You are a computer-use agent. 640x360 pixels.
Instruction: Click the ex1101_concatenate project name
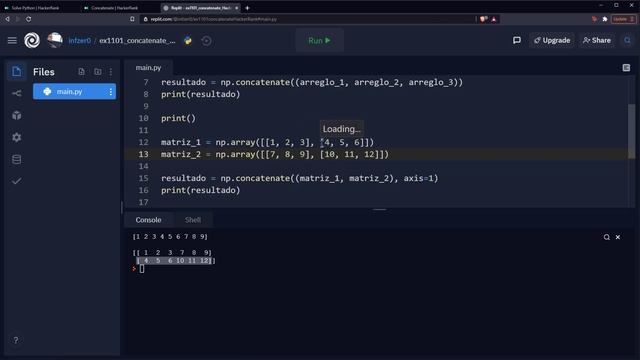137,40
